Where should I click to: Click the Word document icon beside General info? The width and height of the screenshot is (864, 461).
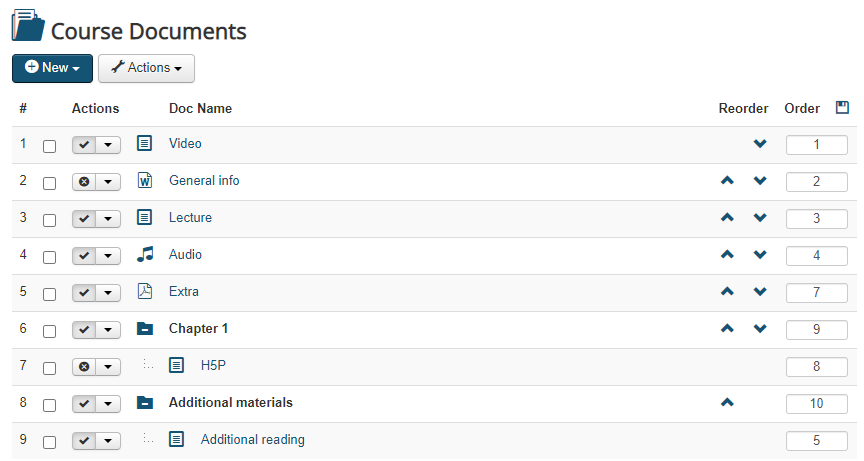(x=144, y=181)
